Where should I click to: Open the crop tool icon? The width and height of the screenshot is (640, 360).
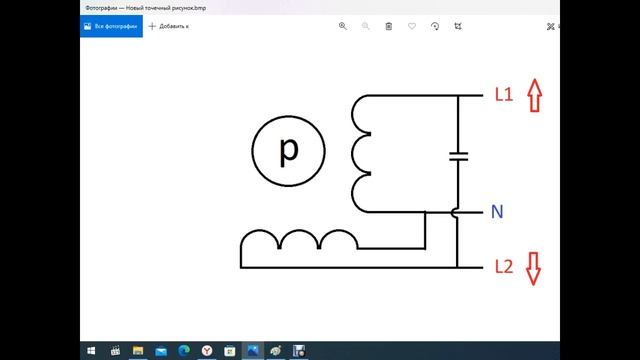tap(458, 26)
